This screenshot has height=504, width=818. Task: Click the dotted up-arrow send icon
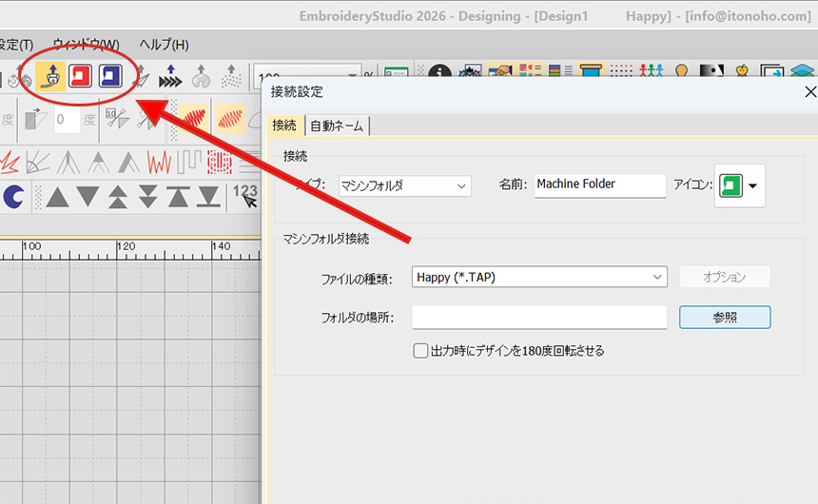pos(231,77)
